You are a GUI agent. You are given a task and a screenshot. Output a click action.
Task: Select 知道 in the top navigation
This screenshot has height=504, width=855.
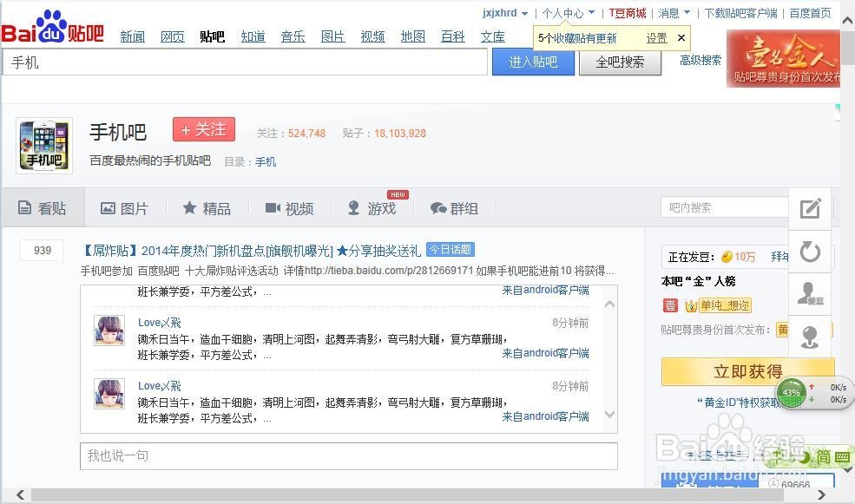pyautogui.click(x=253, y=36)
